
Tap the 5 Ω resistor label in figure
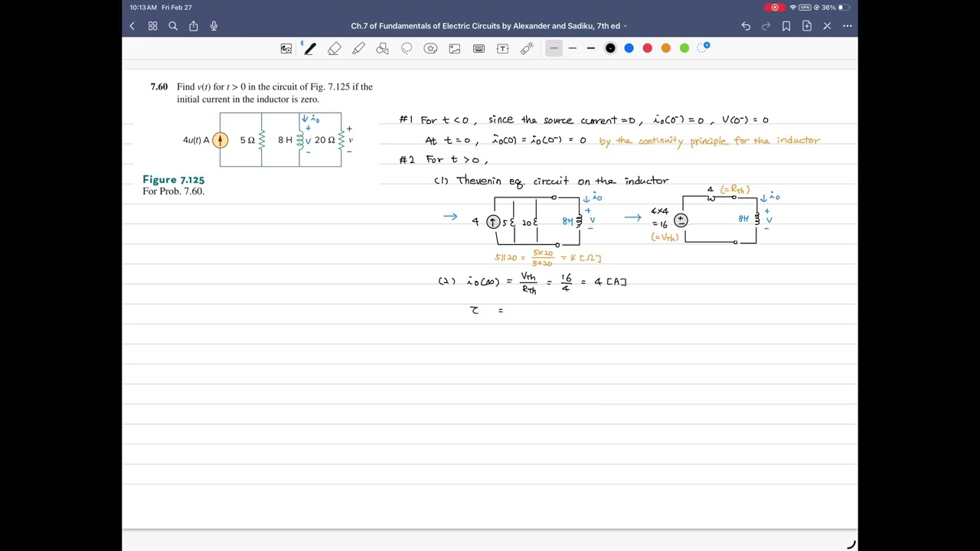(247, 140)
